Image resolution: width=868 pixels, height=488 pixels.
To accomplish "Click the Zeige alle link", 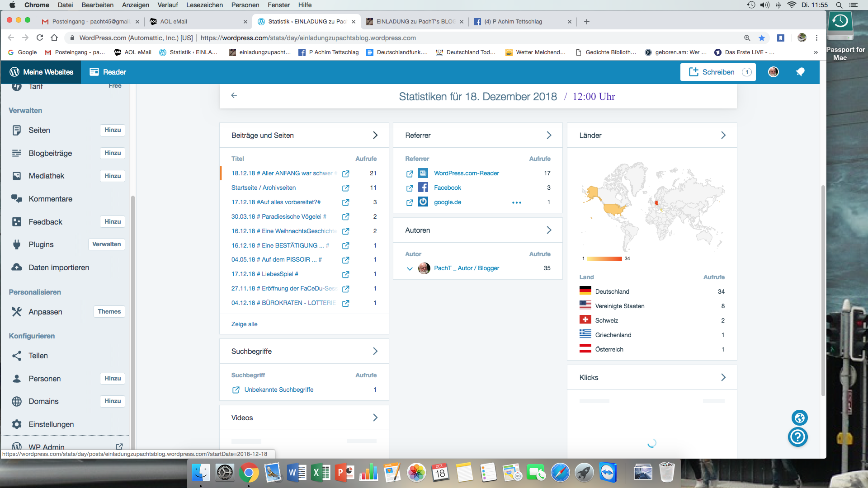I will (244, 324).
